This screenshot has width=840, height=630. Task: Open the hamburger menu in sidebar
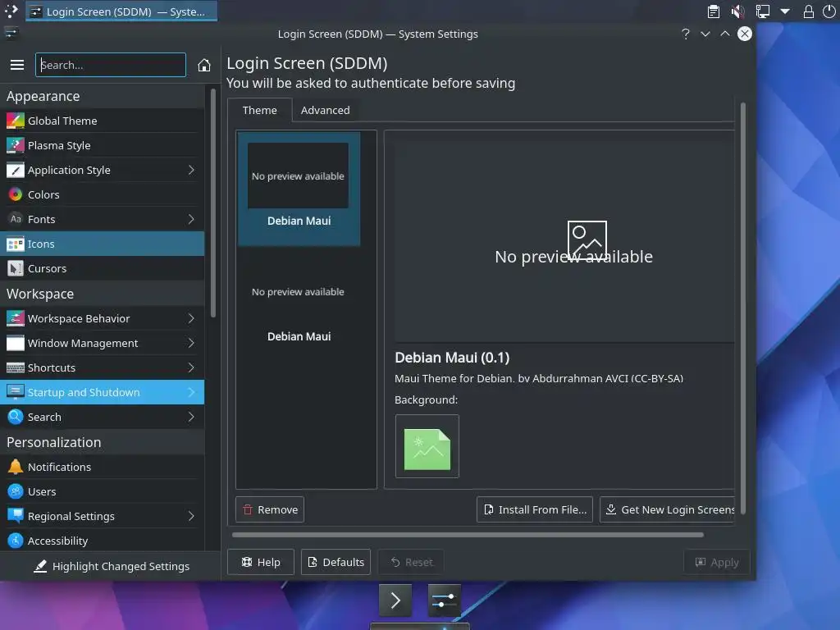point(17,65)
